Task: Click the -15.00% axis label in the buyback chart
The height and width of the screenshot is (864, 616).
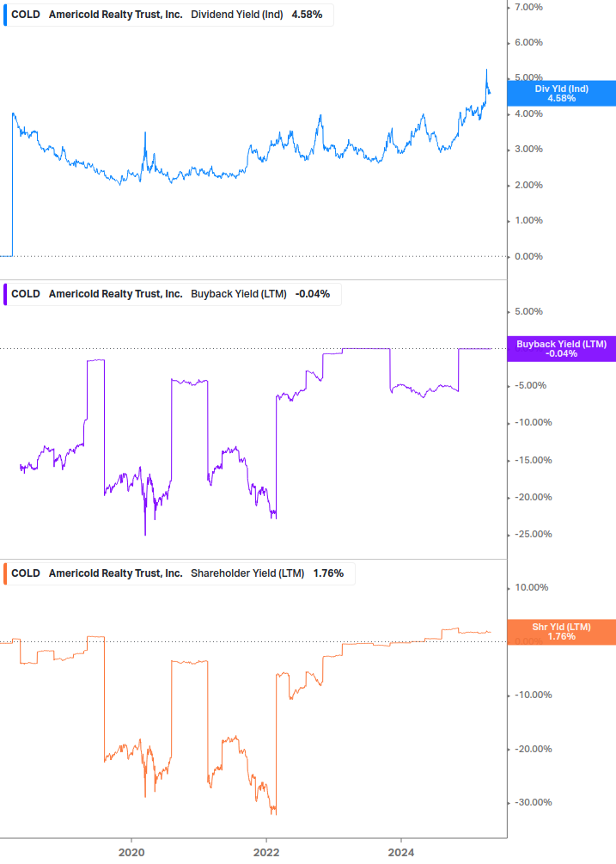Action: pyautogui.click(x=533, y=460)
